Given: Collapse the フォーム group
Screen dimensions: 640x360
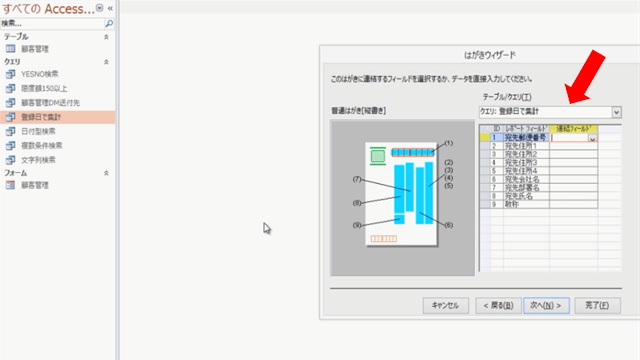Looking at the screenshot, I should [x=106, y=173].
